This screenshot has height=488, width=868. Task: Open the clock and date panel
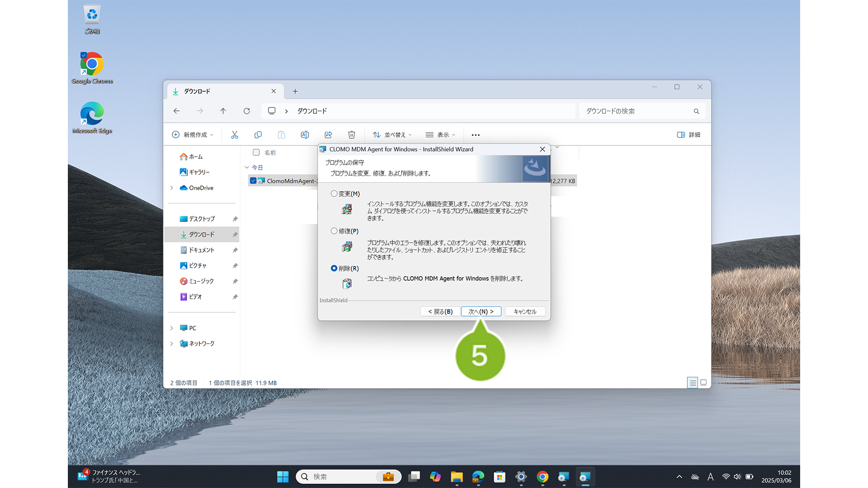[777, 477]
